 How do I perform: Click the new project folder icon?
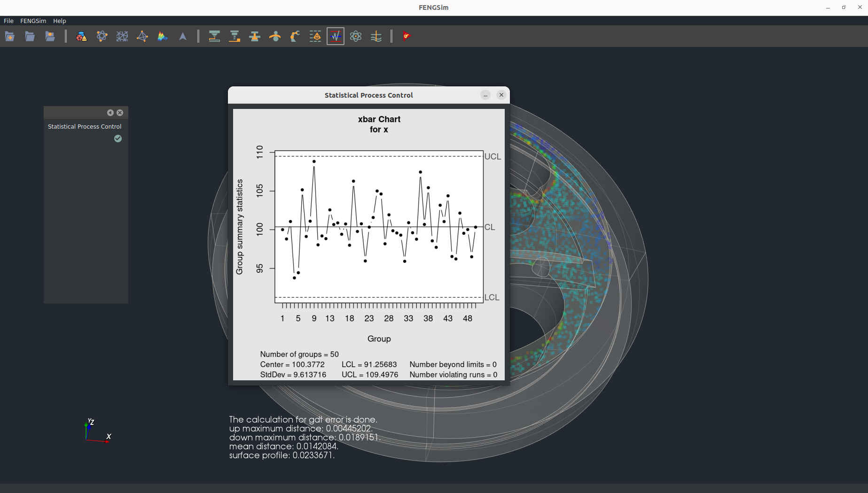pyautogui.click(x=9, y=37)
